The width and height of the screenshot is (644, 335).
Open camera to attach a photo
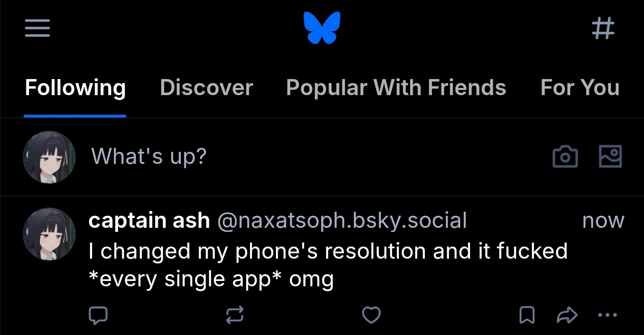[565, 157]
